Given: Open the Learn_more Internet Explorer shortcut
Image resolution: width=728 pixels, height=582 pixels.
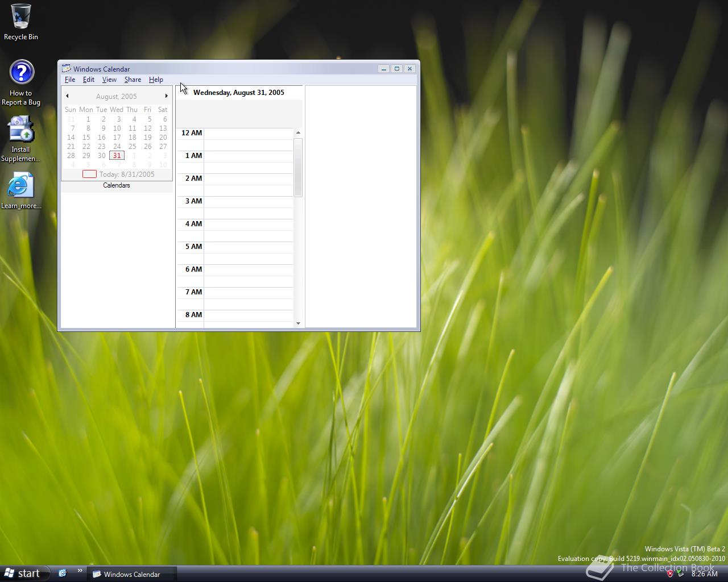Looking at the screenshot, I should click(x=21, y=190).
